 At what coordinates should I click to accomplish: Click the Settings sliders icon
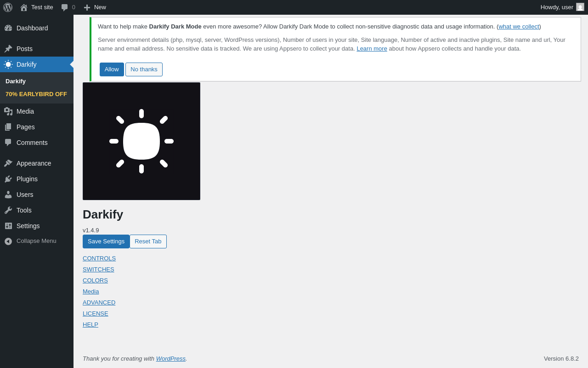[8, 226]
